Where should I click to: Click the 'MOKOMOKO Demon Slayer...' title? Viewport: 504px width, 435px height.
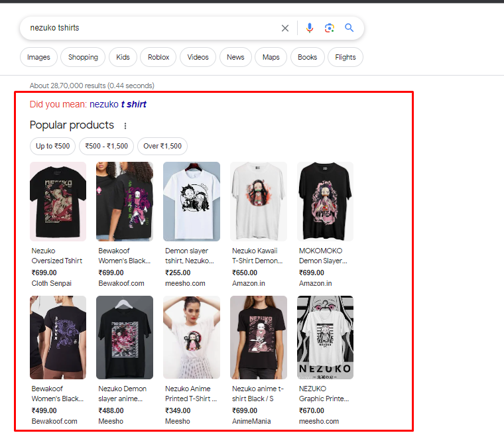point(323,255)
